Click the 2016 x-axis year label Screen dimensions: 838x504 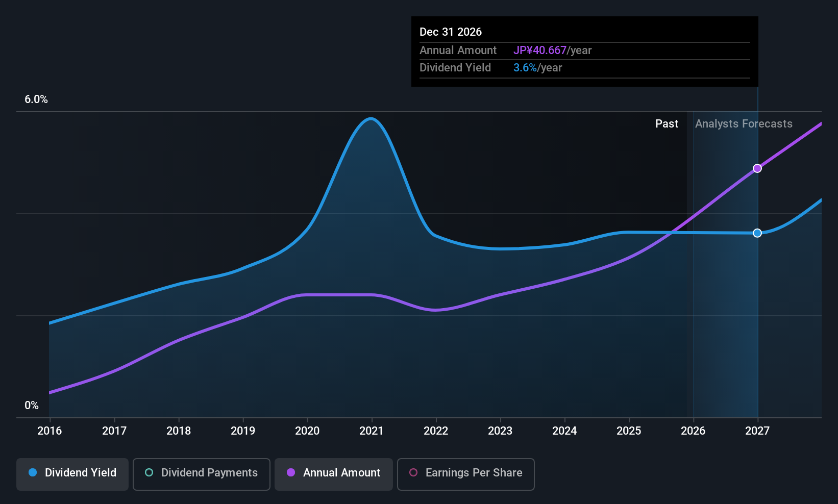(x=50, y=431)
